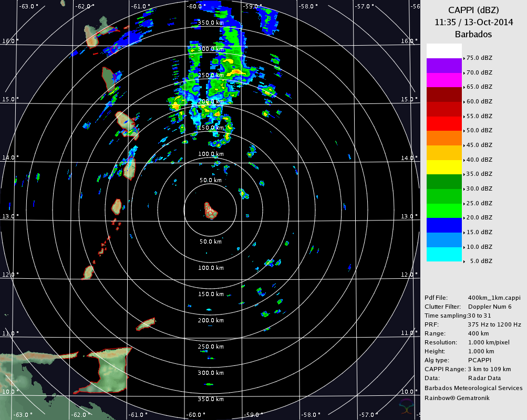Click the '11:35 / 13-Oct-2014' timestamp

[x=473, y=22]
